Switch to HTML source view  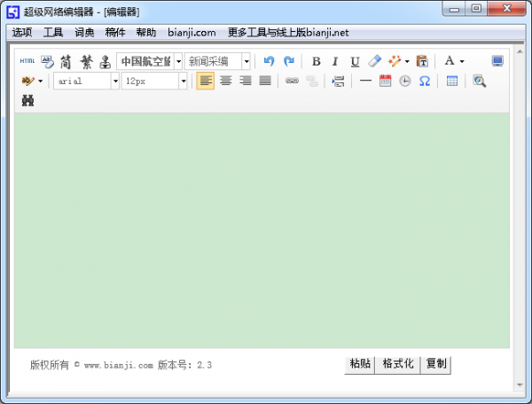pyautogui.click(x=27, y=61)
